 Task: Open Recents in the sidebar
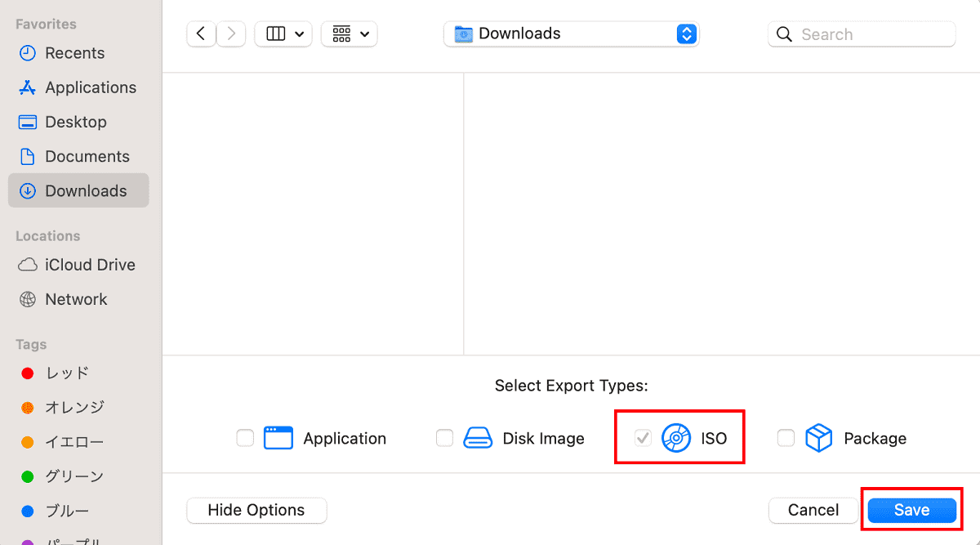[x=78, y=53]
